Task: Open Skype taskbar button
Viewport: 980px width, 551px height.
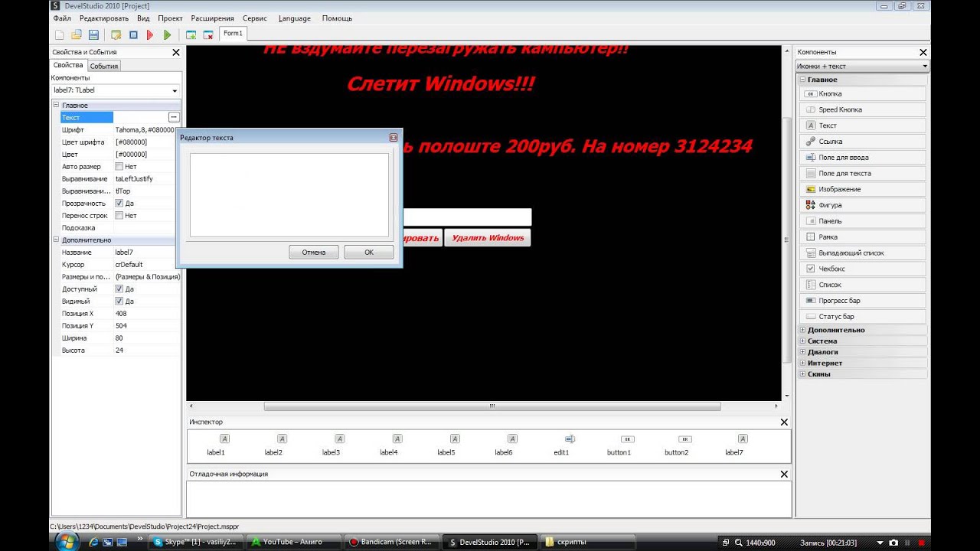Action: (x=198, y=542)
